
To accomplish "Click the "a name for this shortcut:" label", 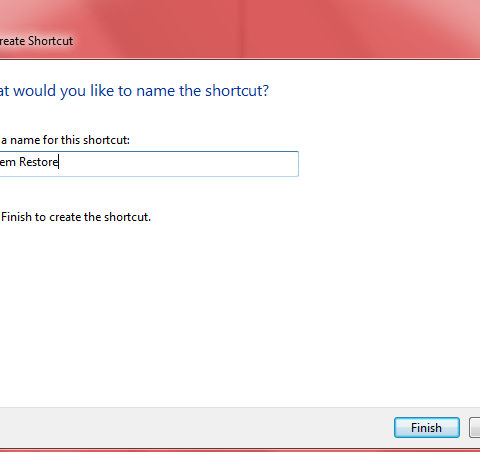I will pos(65,140).
